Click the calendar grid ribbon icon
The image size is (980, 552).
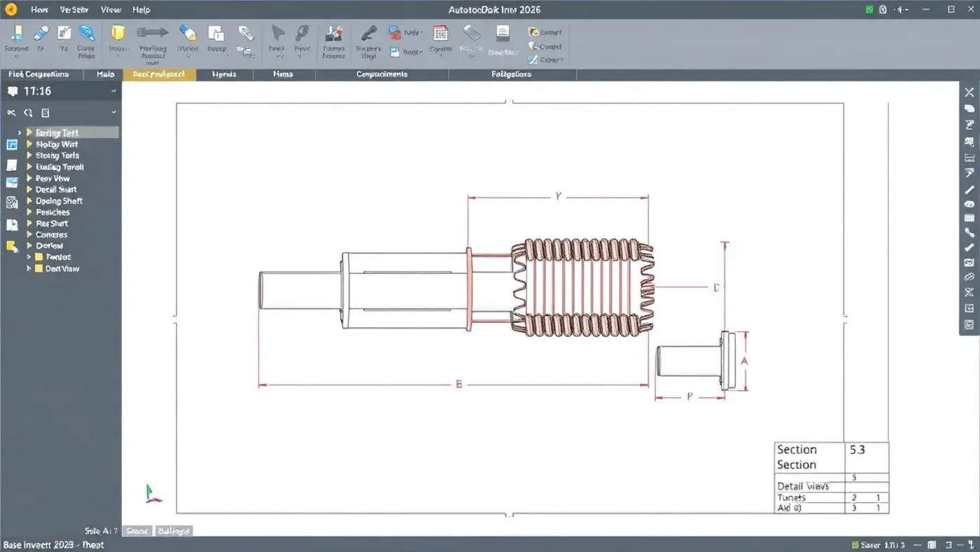pos(440,33)
